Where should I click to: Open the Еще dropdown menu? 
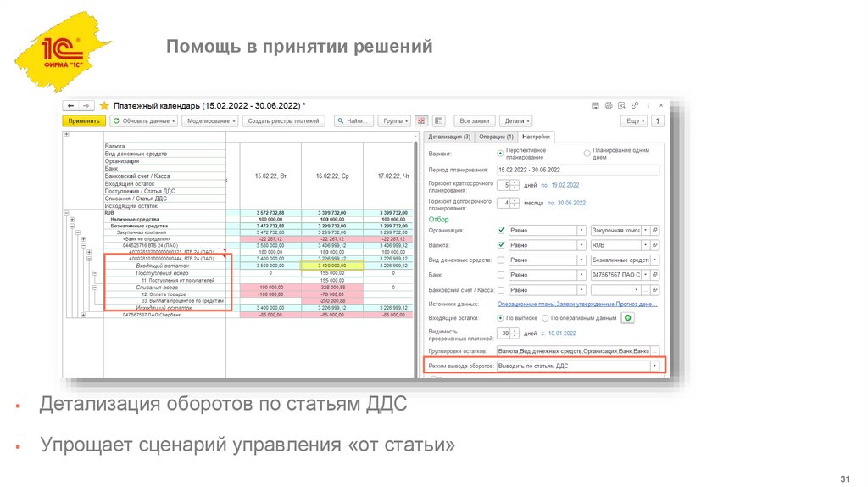click(x=635, y=120)
